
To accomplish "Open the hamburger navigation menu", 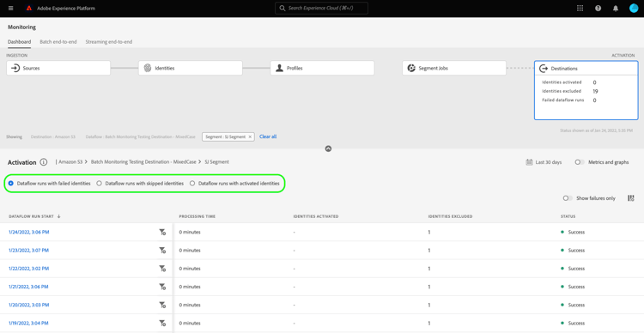I will coord(10,9).
